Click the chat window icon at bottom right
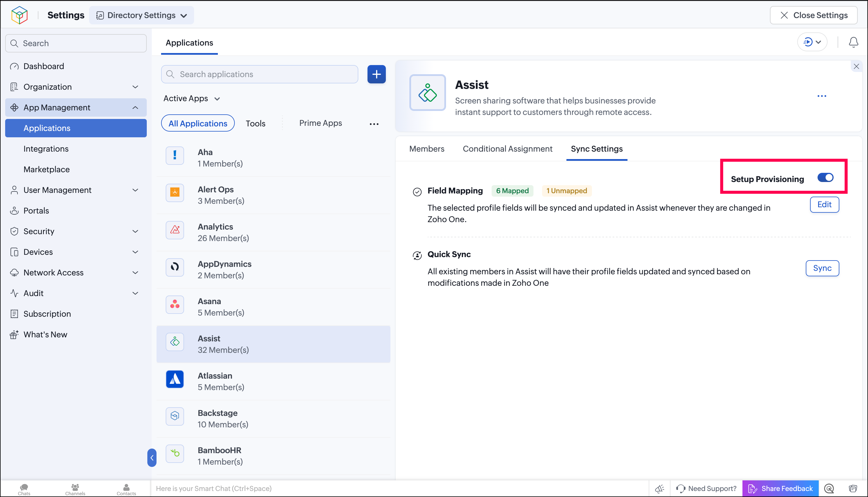The height and width of the screenshot is (497, 868). 853,488
